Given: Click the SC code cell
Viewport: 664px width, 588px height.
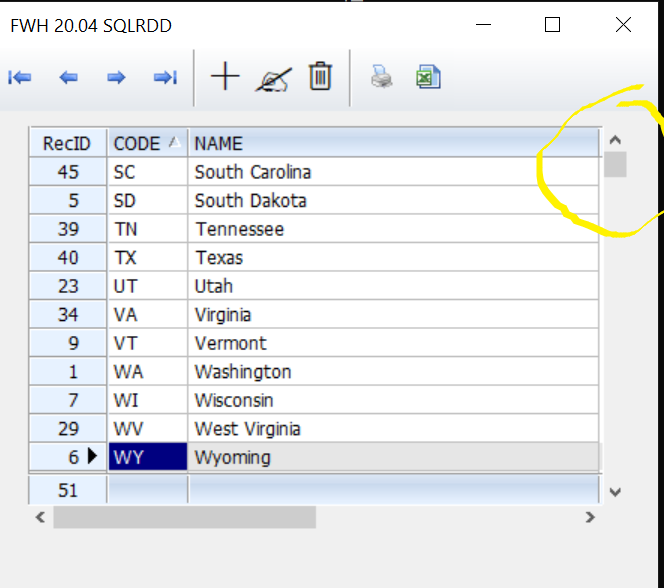Looking at the screenshot, I should click(x=147, y=171).
